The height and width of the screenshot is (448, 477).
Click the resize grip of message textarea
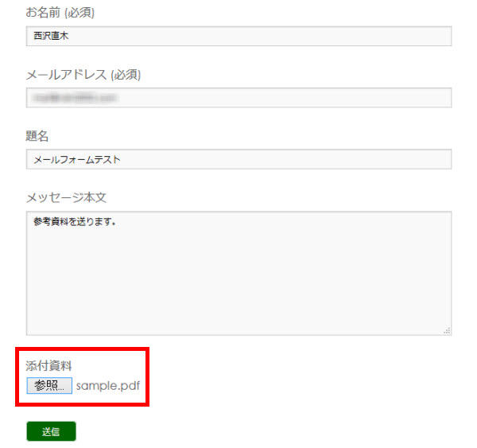click(x=447, y=330)
